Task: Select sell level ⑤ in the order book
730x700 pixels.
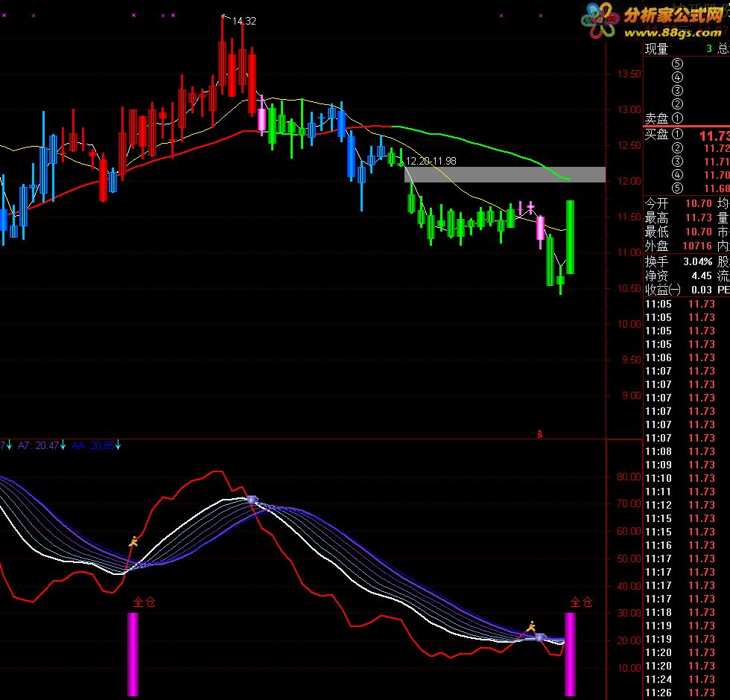Action: (x=677, y=64)
